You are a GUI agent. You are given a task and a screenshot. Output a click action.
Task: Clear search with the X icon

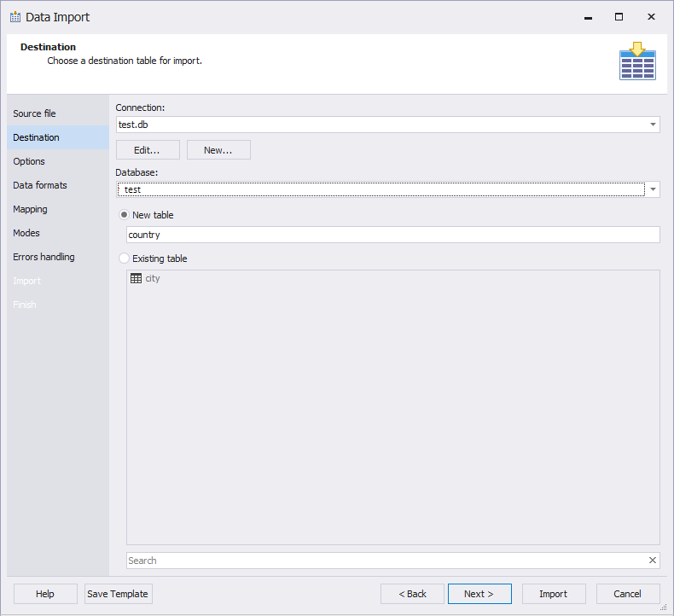point(652,561)
